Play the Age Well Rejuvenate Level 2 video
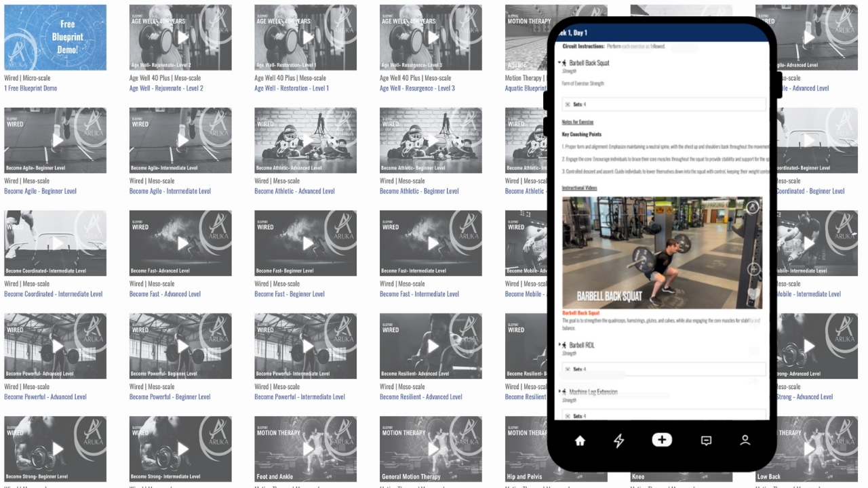 183,37
